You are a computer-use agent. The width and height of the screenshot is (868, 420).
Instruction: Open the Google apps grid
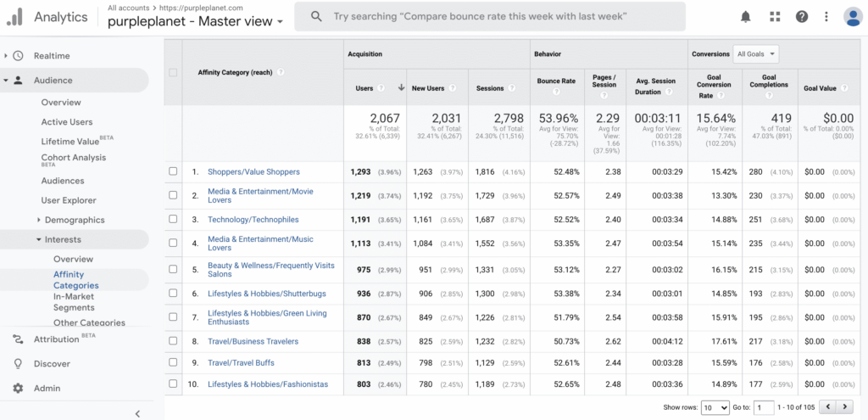[x=775, y=17]
